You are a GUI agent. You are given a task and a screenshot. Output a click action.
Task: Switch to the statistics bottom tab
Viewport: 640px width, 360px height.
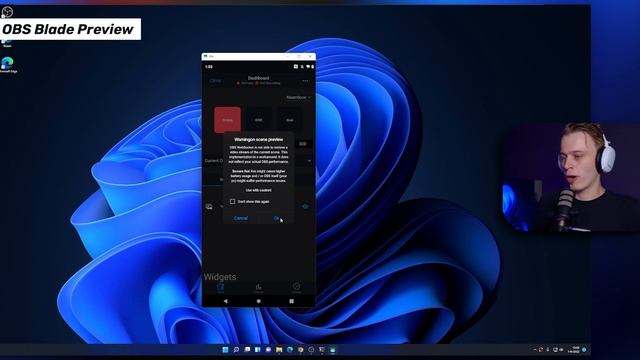(x=258, y=288)
